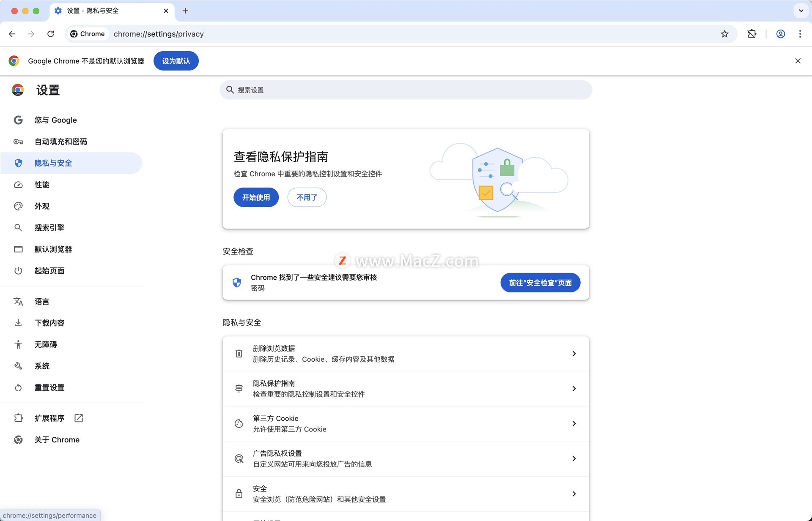The image size is (812, 521).
Task: Click the 关于 Chrome logo icon
Action: (18, 439)
